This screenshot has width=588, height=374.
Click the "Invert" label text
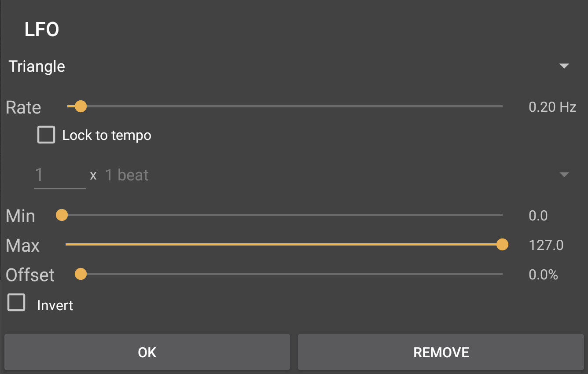(55, 305)
